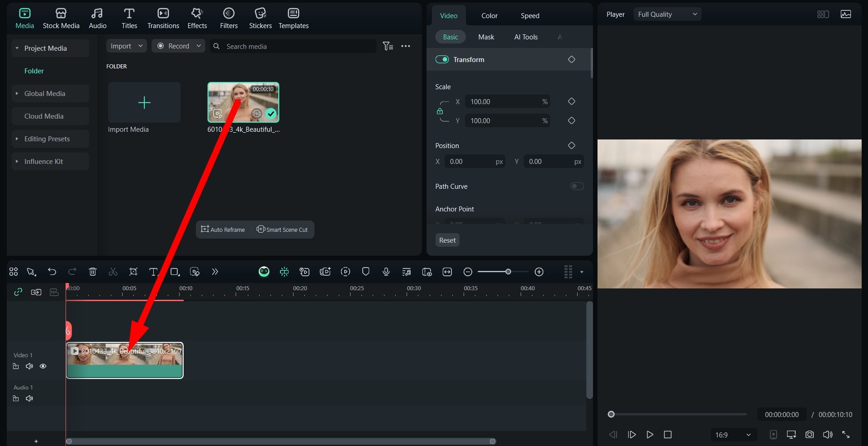Click the redo icon in timeline toolbar
Screen dimensions: 868x446
[x=72, y=272]
